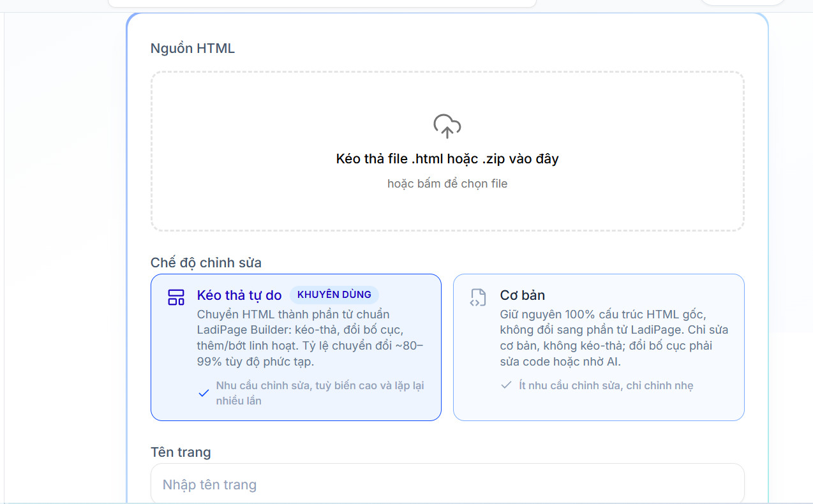This screenshot has height=504, width=813.
Task: Click the checkmark beside 'Ít nhu cầu chỉnh sửa'
Action: 506,385
